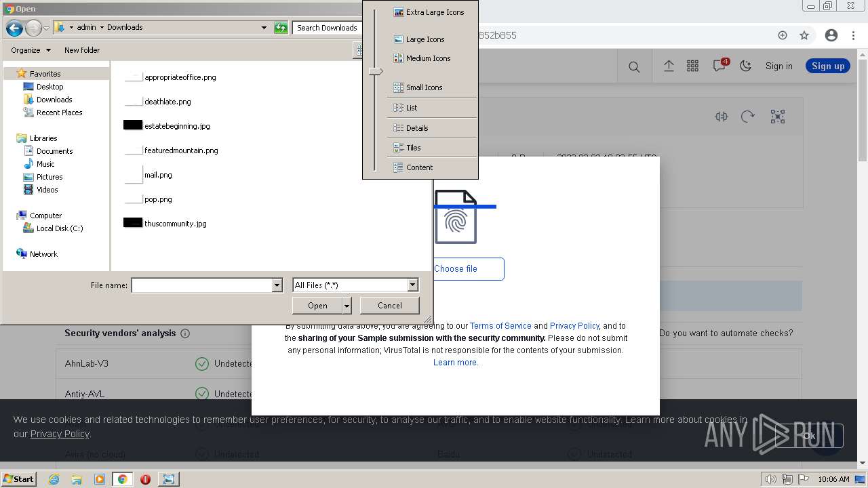Cancel the Open dialog
The height and width of the screenshot is (488, 868).
tap(390, 306)
